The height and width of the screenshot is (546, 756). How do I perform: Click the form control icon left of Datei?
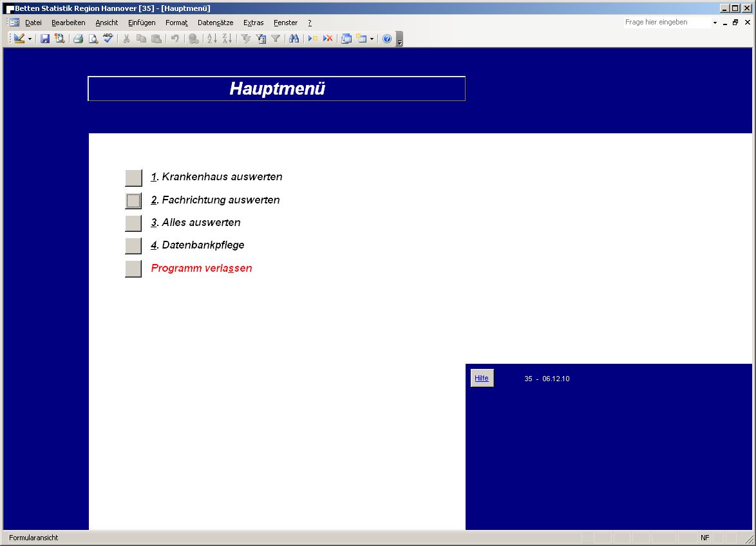[14, 22]
